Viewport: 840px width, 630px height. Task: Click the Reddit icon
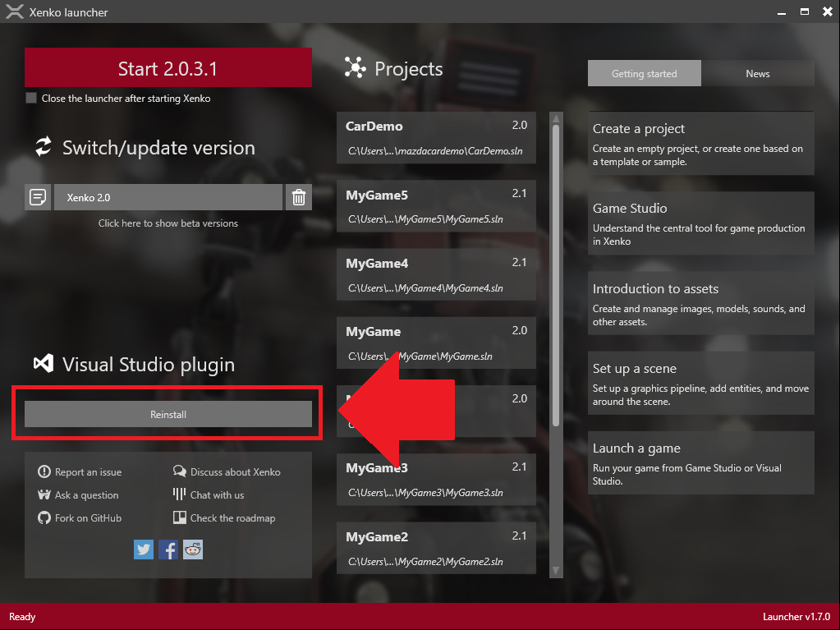point(192,550)
